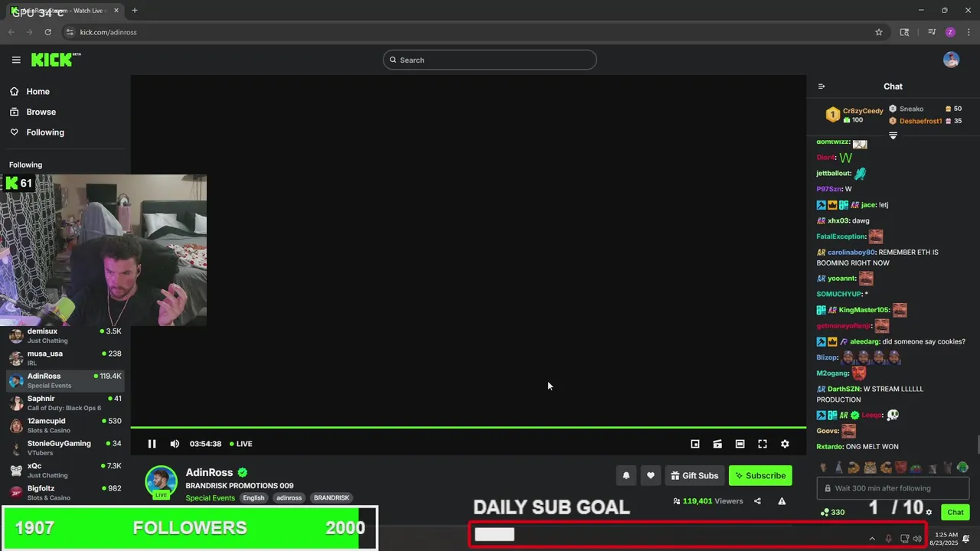Open the Bigfoltz channel
The width and height of the screenshot is (980, 551).
(x=65, y=492)
